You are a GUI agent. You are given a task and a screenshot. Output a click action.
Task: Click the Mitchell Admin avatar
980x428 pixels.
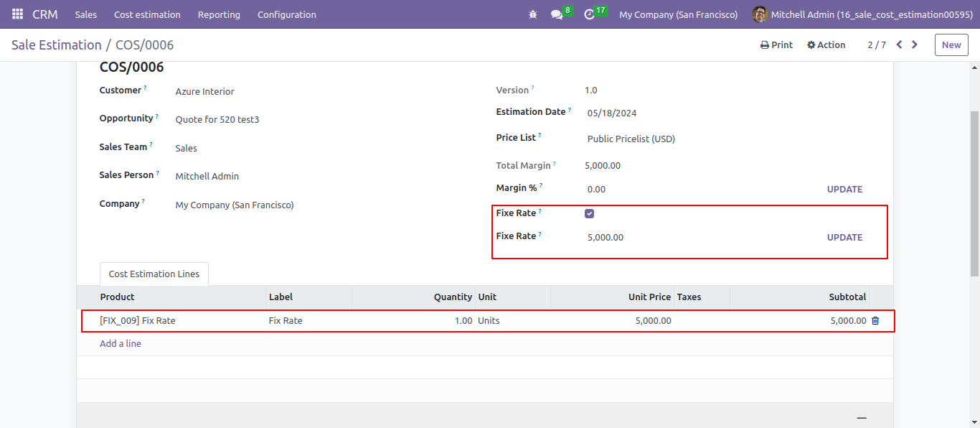pos(760,14)
